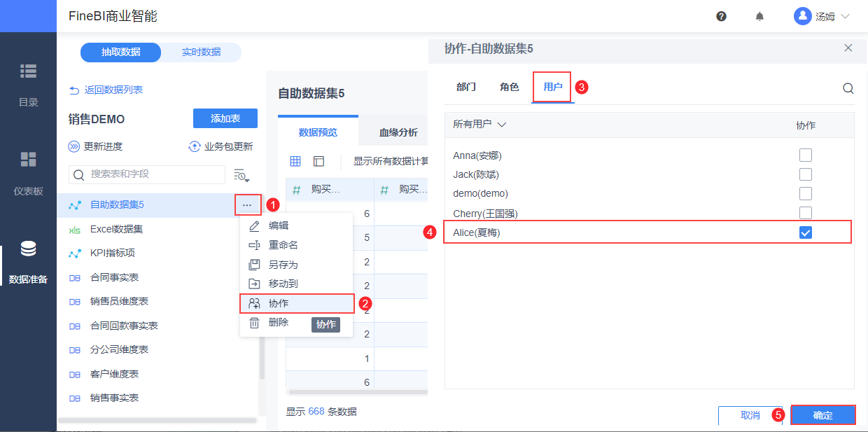Click the 添加表 add table button

pyautogui.click(x=225, y=118)
